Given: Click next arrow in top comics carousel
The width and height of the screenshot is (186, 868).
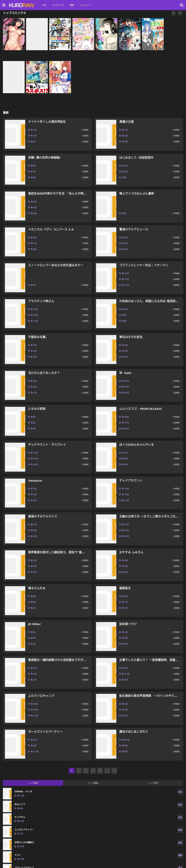Looking at the screenshot, I should tap(180, 13).
